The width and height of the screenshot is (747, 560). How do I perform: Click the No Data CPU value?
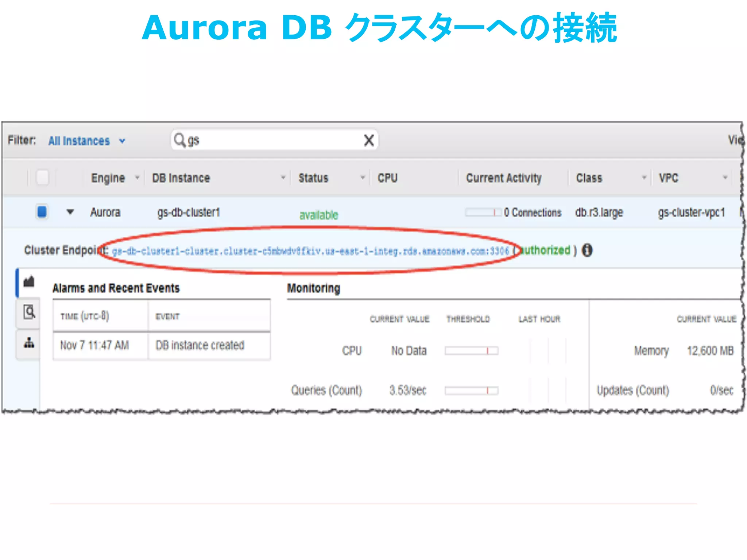[409, 351]
